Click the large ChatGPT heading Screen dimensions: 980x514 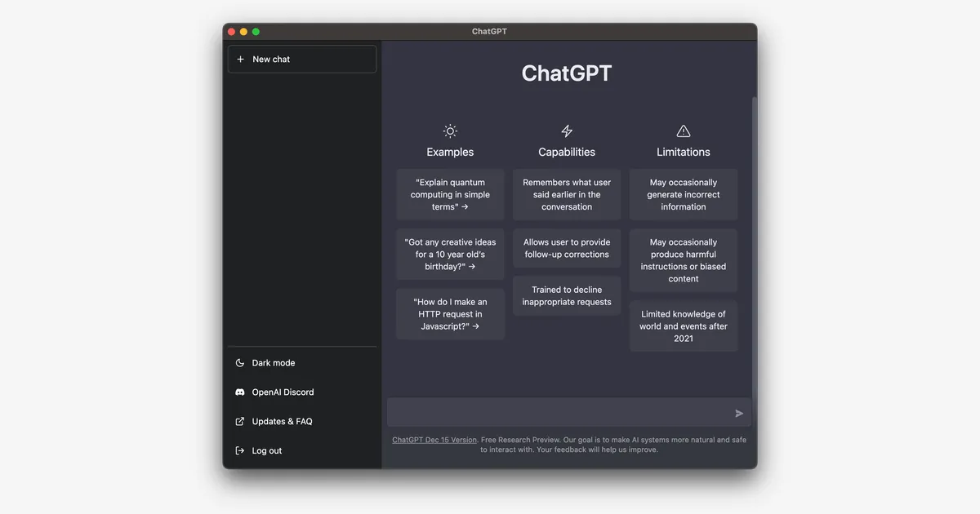point(567,73)
